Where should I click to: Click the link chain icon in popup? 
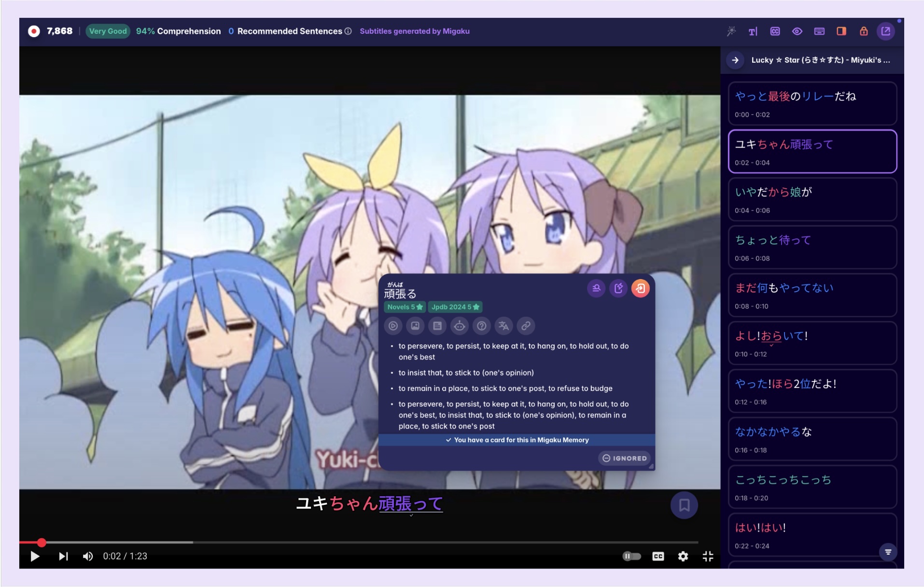[526, 326]
